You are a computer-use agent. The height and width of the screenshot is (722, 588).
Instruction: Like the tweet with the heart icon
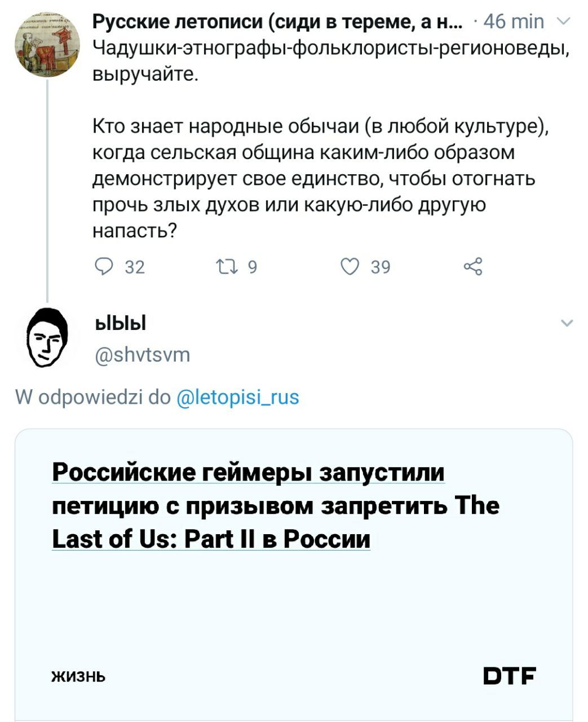pyautogui.click(x=350, y=266)
